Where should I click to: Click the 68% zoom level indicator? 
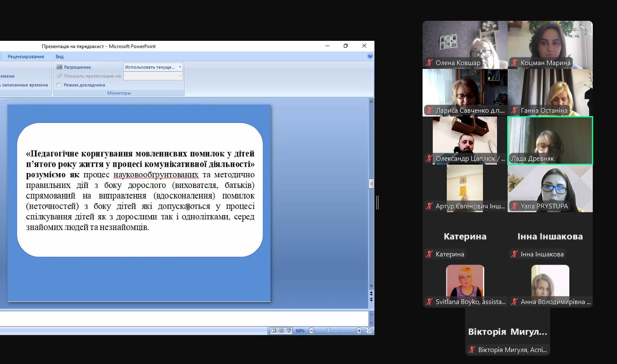[300, 330]
